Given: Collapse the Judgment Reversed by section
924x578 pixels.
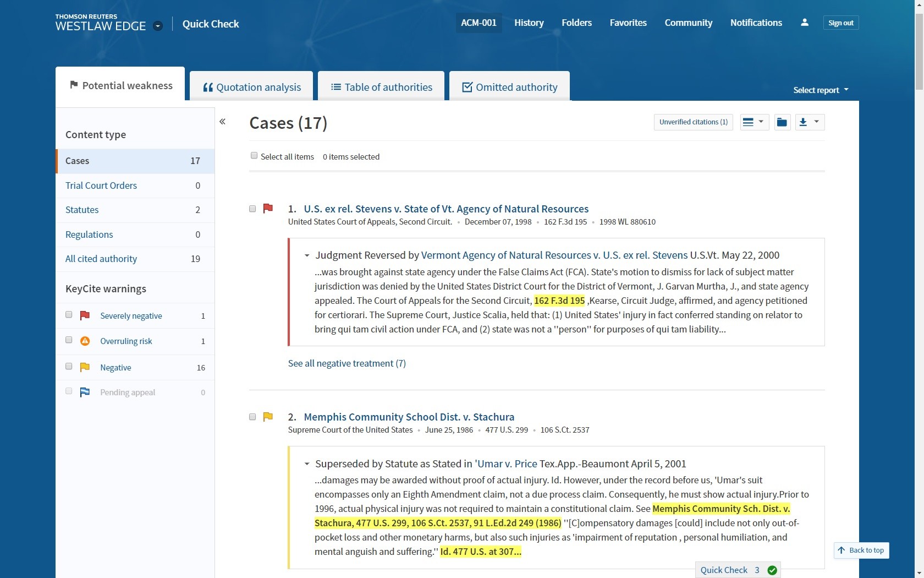Looking at the screenshot, I should (x=307, y=255).
